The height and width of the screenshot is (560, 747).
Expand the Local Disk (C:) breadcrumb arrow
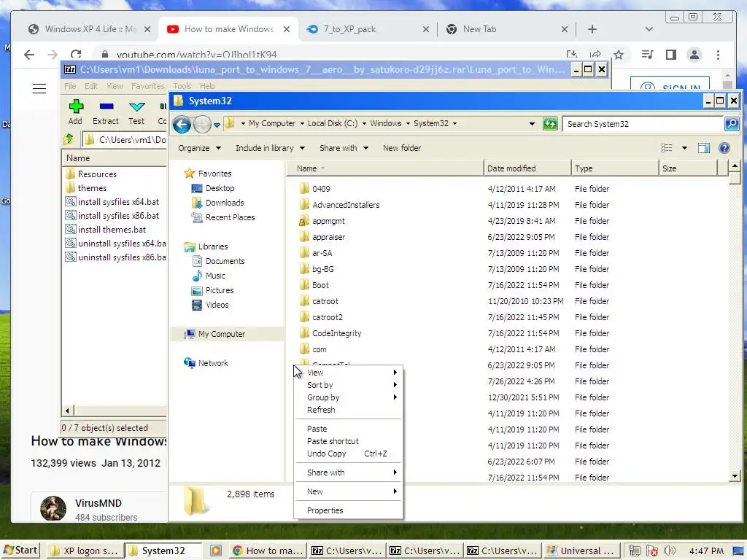point(364,124)
